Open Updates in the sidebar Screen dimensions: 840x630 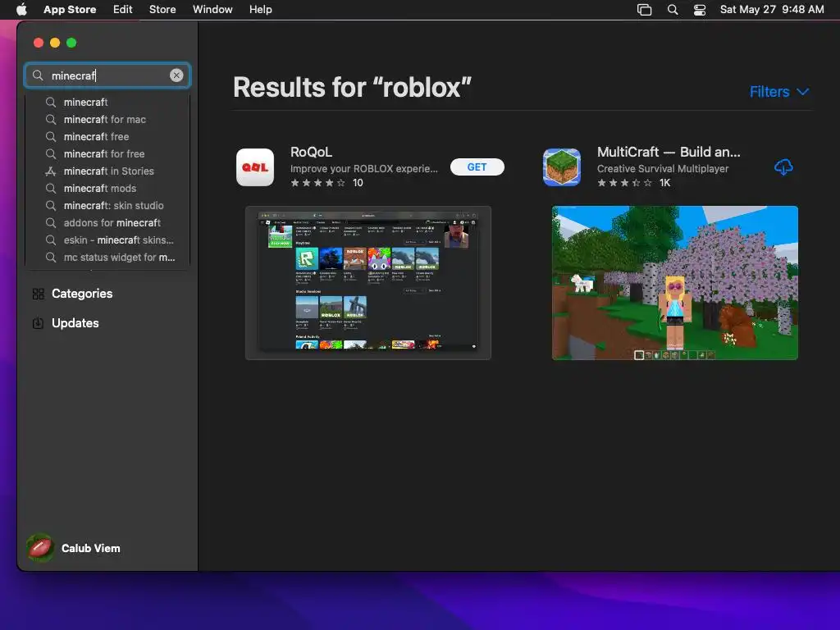(75, 323)
